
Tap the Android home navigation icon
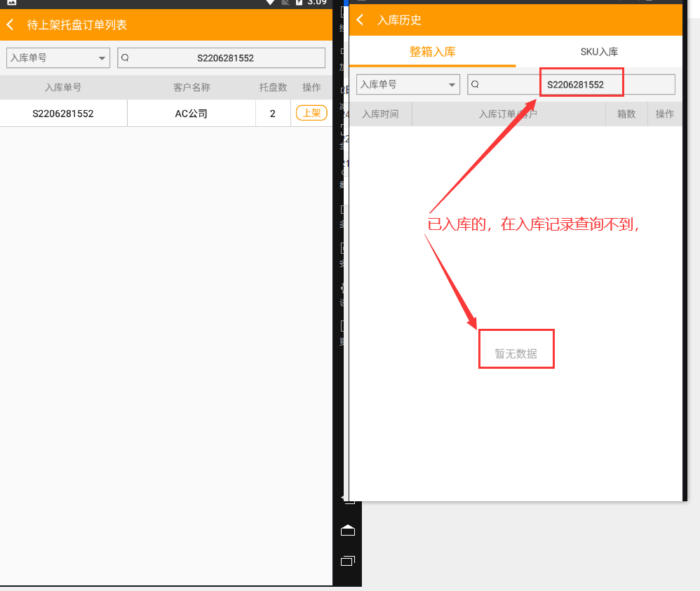coord(348,530)
